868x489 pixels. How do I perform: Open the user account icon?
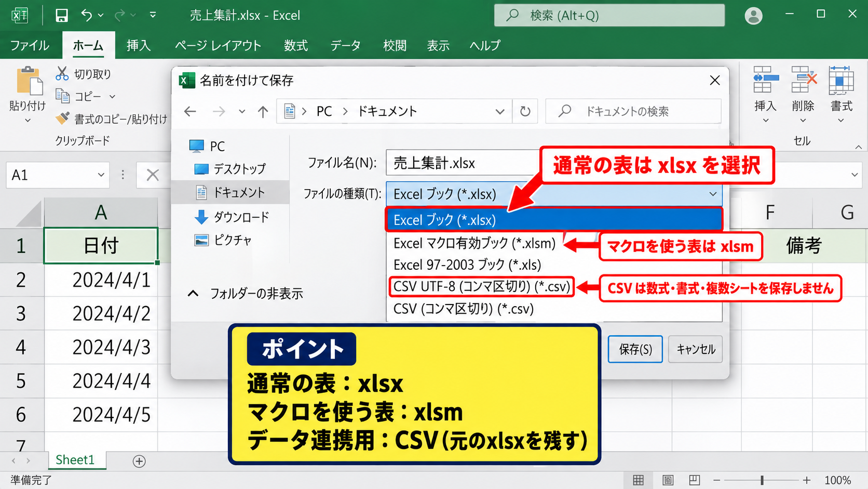753,16
